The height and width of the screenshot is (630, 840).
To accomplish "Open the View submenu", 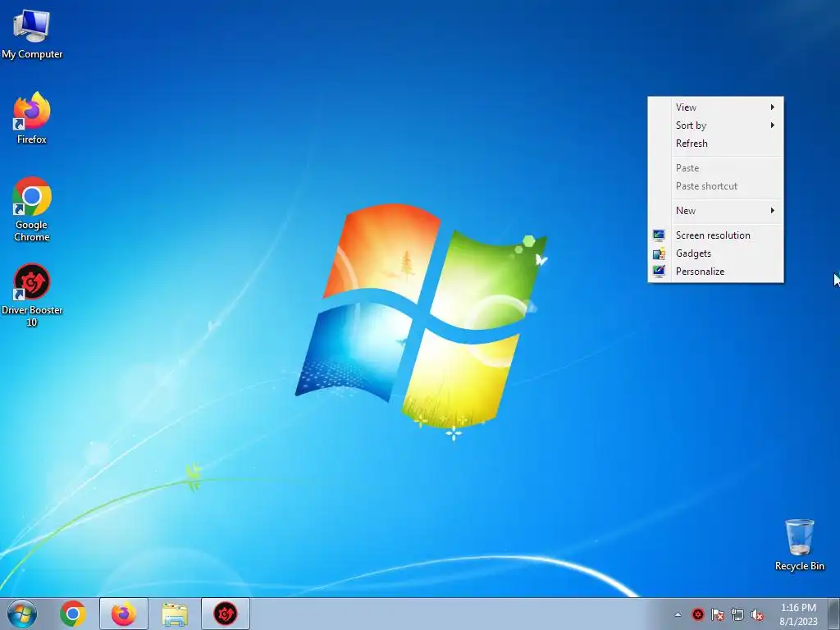I will 715,107.
